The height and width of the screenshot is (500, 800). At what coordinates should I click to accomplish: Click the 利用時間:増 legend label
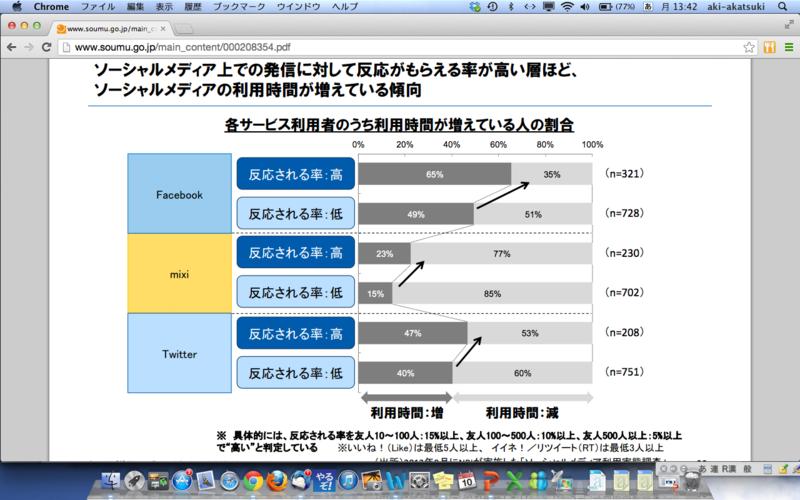(407, 413)
